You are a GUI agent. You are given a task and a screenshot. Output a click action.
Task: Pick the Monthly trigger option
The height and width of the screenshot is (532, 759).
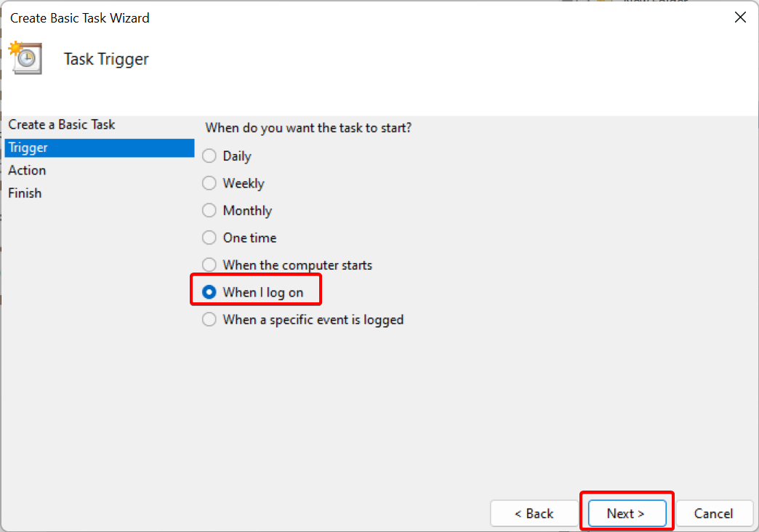point(209,211)
